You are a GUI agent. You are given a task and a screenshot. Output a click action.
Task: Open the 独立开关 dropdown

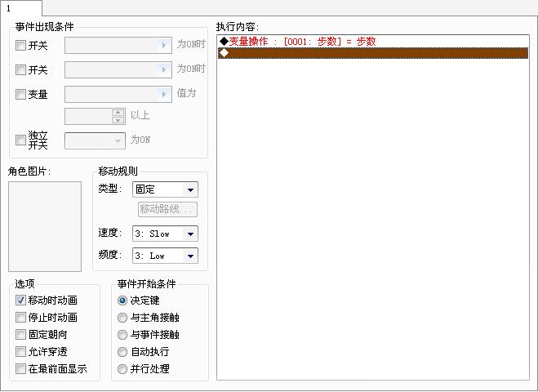click(95, 140)
